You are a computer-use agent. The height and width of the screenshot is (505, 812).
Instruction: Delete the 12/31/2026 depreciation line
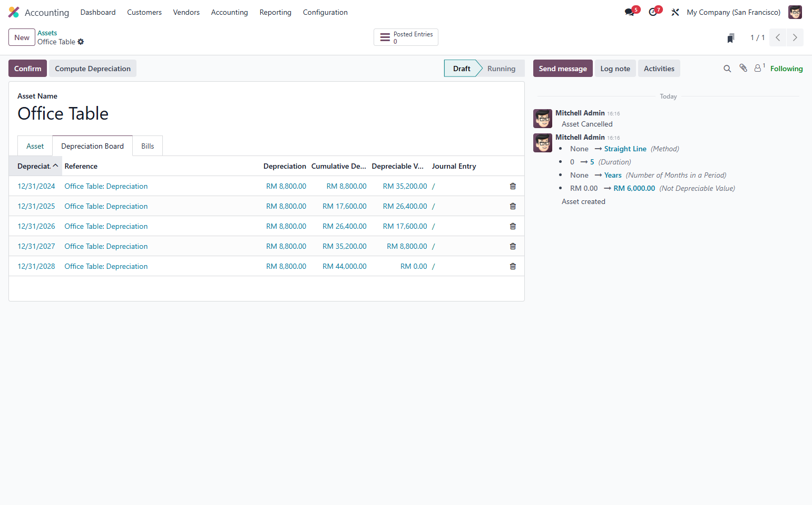[513, 226]
